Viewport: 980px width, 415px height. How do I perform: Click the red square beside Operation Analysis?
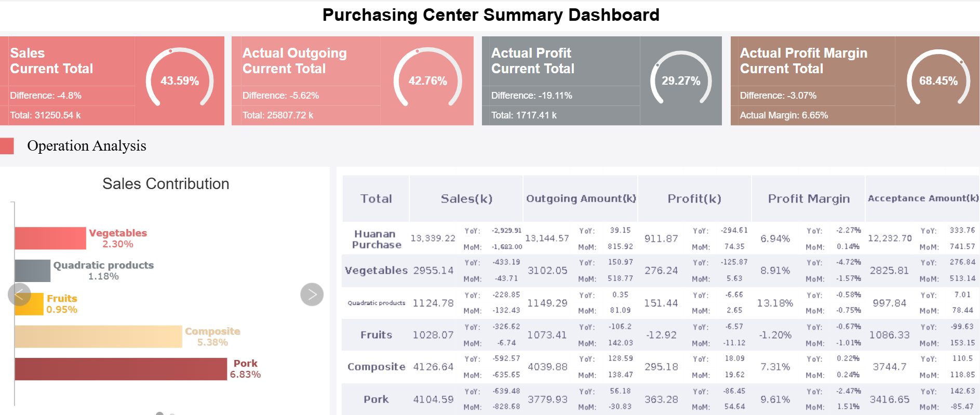pos(7,146)
